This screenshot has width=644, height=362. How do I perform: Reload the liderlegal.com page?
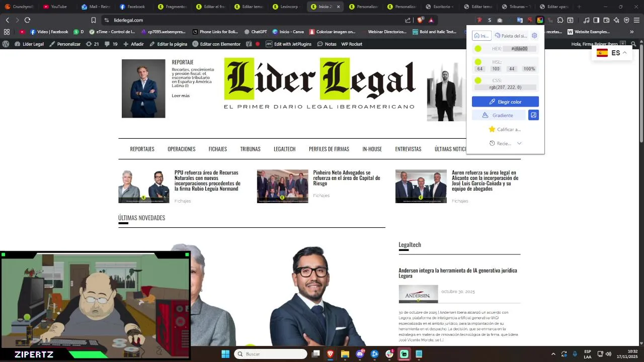click(27, 20)
